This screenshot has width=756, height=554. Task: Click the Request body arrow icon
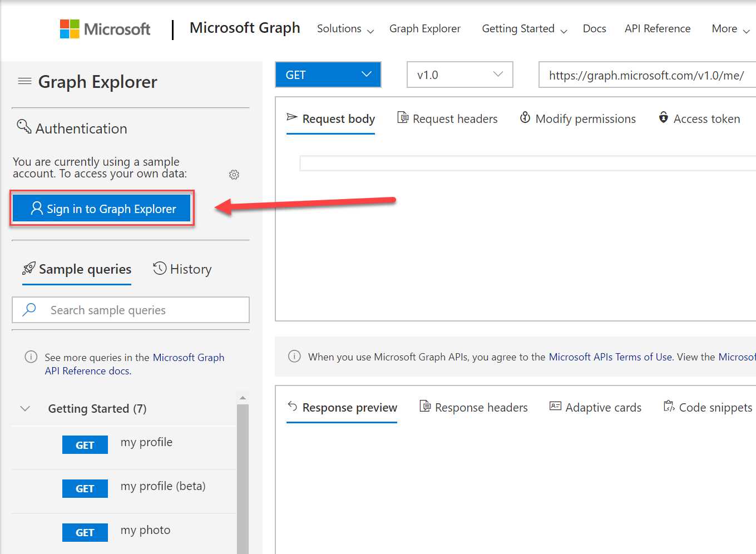(292, 117)
